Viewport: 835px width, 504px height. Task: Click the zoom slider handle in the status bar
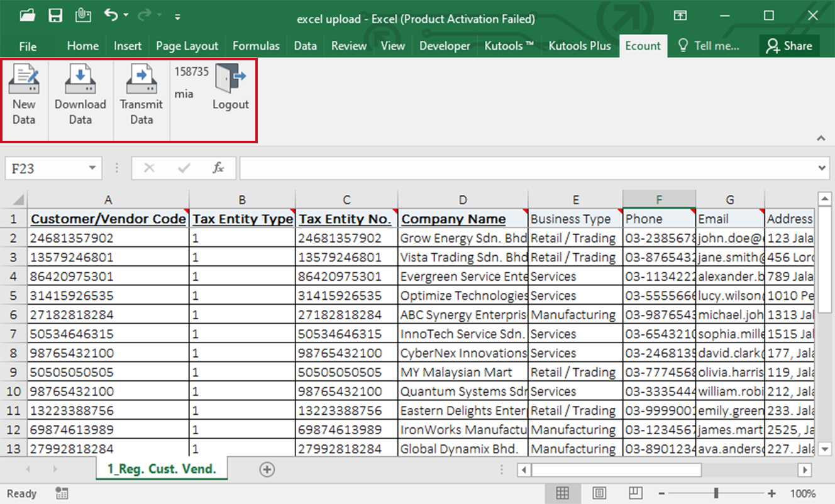click(x=716, y=493)
